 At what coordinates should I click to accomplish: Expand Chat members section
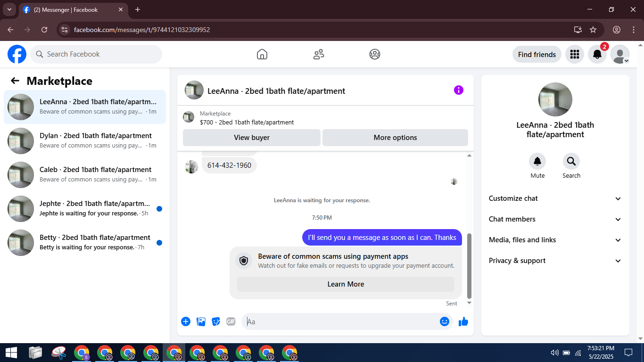pyautogui.click(x=555, y=219)
